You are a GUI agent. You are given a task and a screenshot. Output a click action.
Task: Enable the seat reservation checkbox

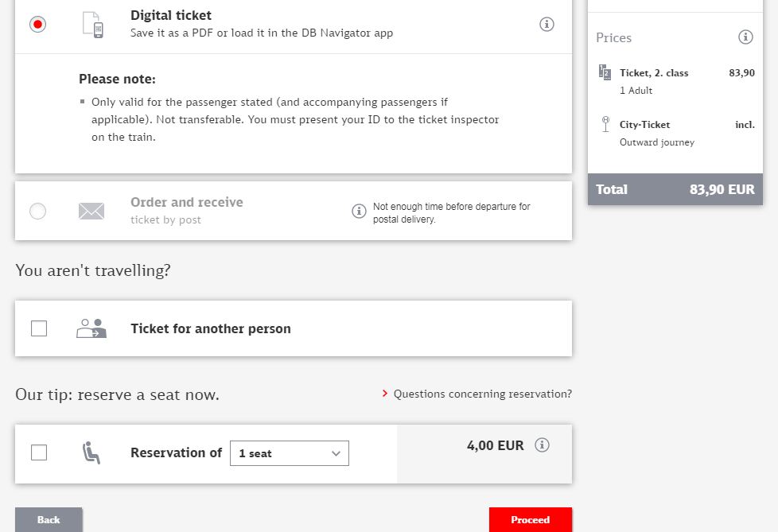click(39, 452)
